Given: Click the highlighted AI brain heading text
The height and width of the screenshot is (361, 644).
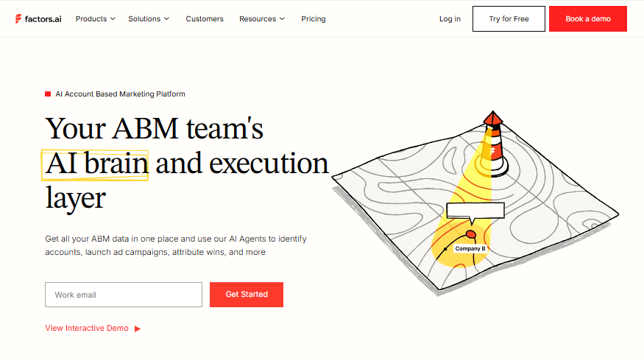Looking at the screenshot, I should [x=95, y=164].
